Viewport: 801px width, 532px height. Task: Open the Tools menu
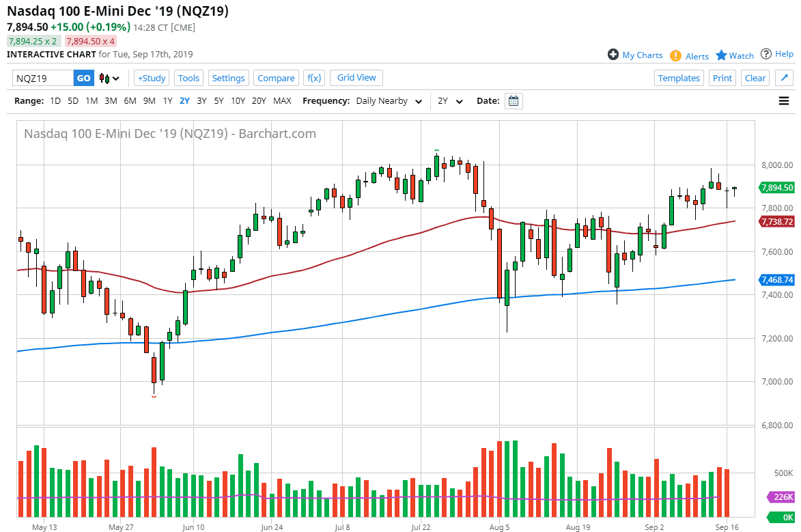(x=188, y=78)
